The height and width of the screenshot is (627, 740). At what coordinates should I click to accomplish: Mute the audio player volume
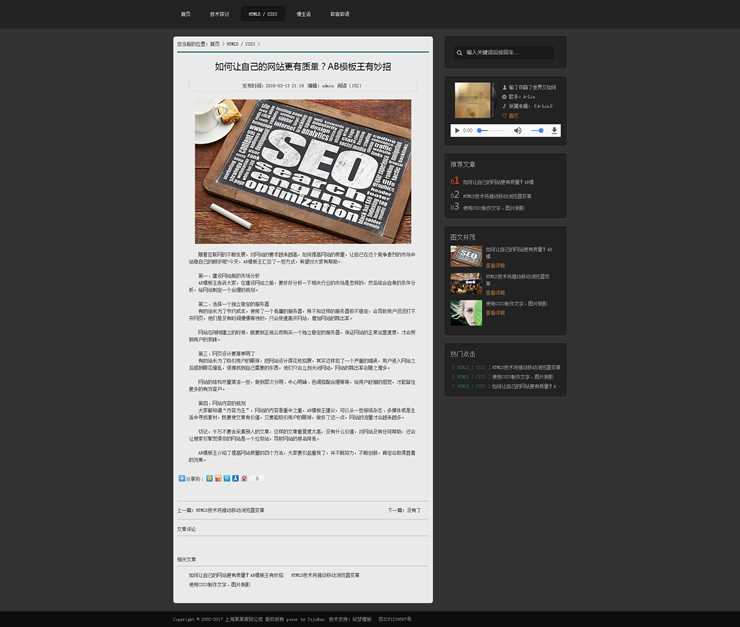[x=518, y=131]
